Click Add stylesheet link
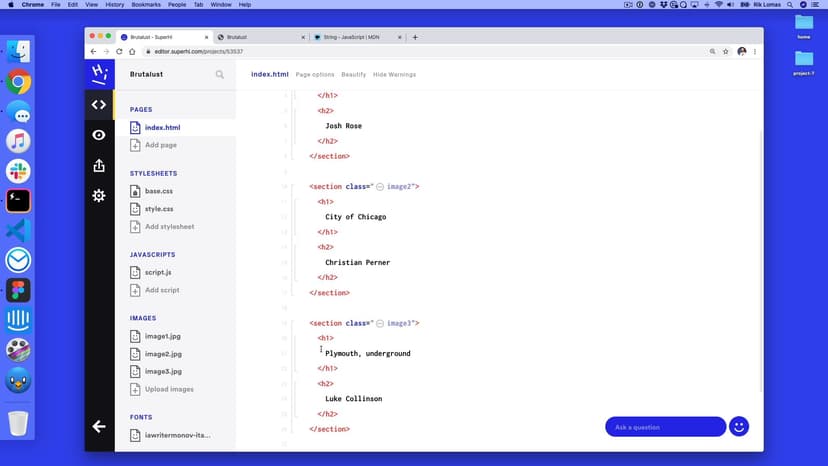The width and height of the screenshot is (828, 466). (169, 227)
